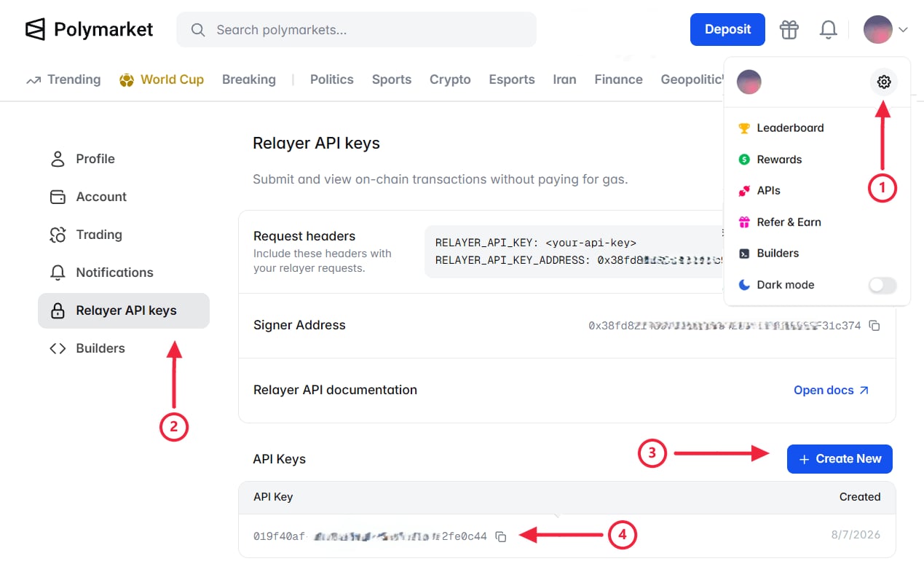Image resolution: width=924 pixels, height=572 pixels.
Task: Copy the Signer Address
Action: click(875, 326)
